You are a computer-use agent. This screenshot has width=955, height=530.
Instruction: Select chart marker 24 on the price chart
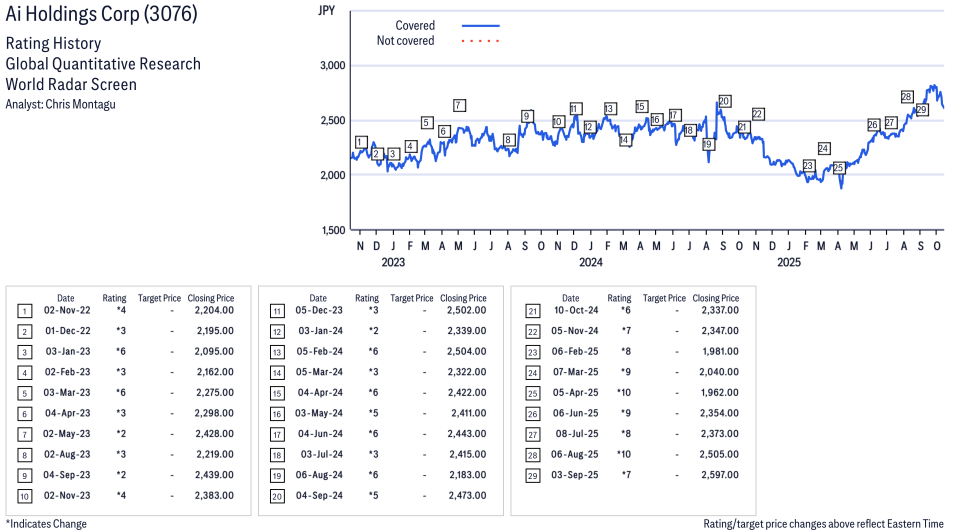tap(823, 148)
